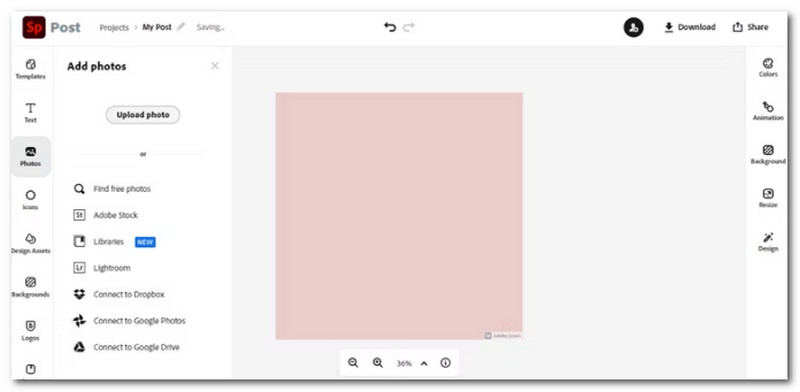This screenshot has height=392, width=800.
Task: Click the Add photos heading
Action: (x=96, y=66)
